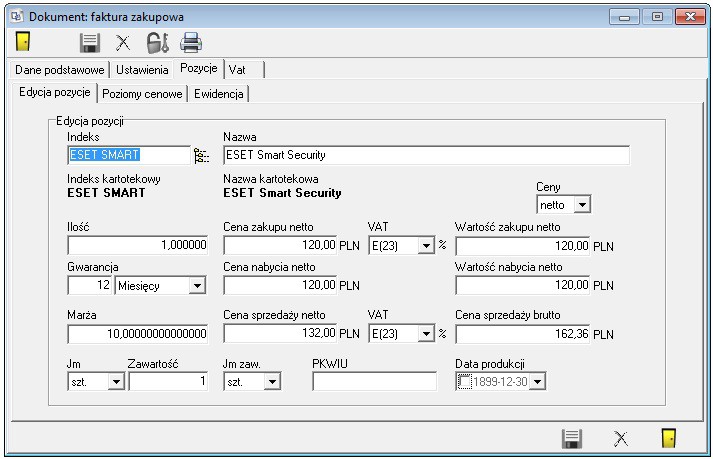Select the Pozycje tab
This screenshot has height=459, width=713.
click(x=199, y=68)
